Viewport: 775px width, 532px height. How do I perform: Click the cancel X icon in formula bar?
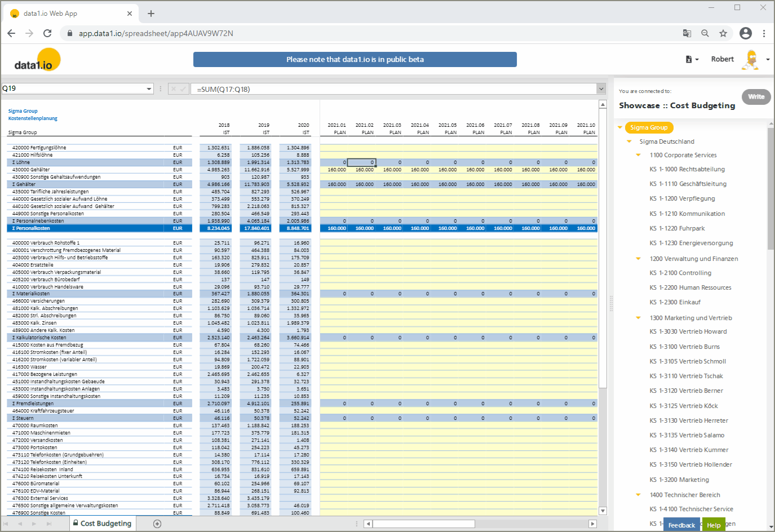(x=173, y=89)
